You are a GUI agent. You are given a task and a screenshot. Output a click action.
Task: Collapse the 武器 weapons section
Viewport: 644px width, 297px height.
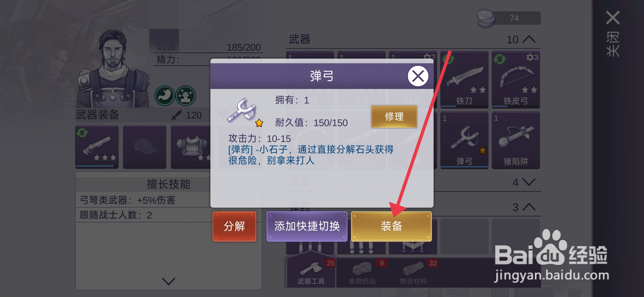[x=529, y=40]
